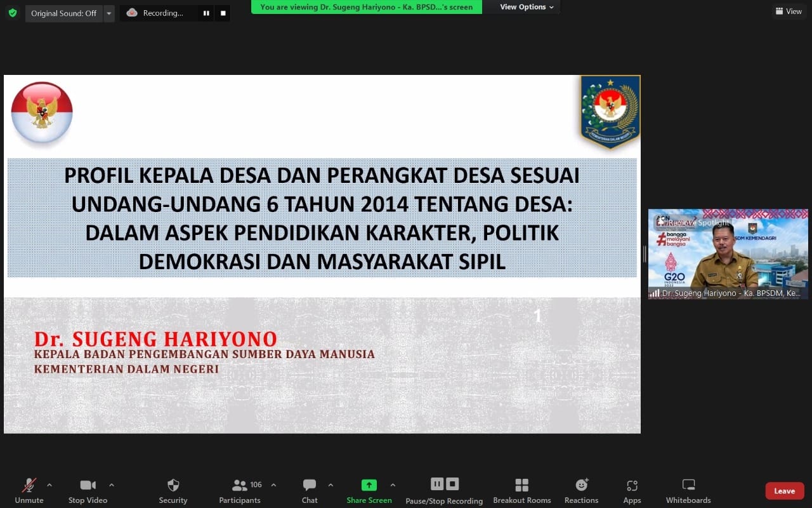Open the View Options menu
The height and width of the screenshot is (508, 812).
pyautogui.click(x=527, y=7)
